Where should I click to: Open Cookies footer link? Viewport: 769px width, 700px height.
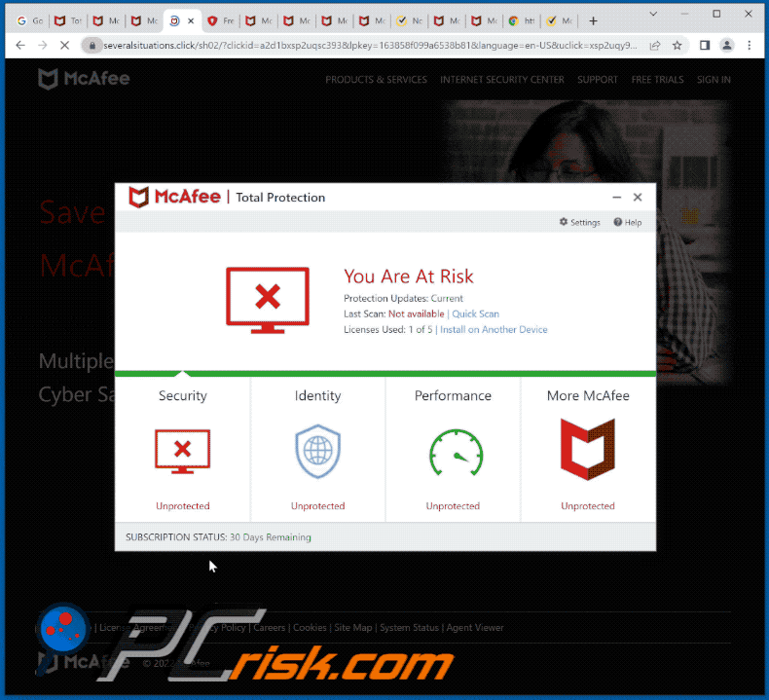click(310, 627)
